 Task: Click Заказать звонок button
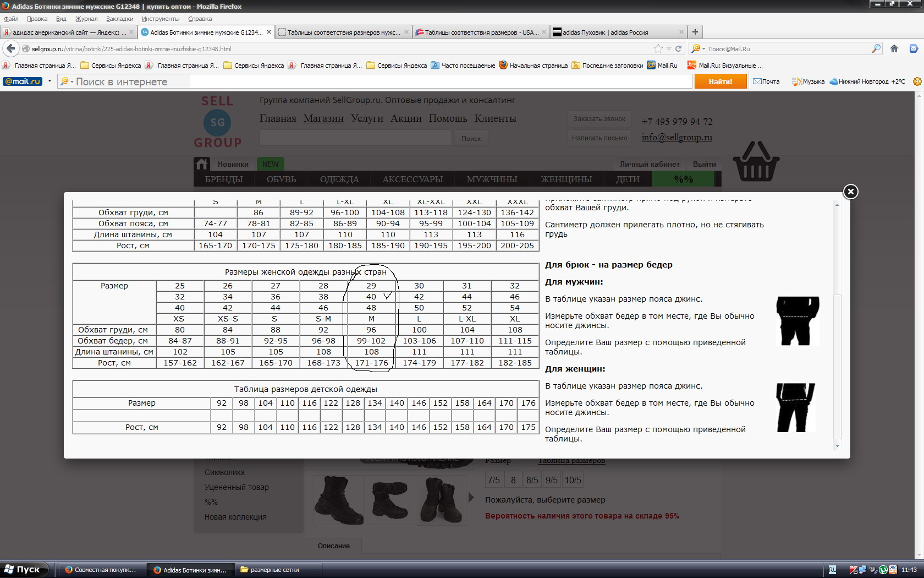point(599,118)
